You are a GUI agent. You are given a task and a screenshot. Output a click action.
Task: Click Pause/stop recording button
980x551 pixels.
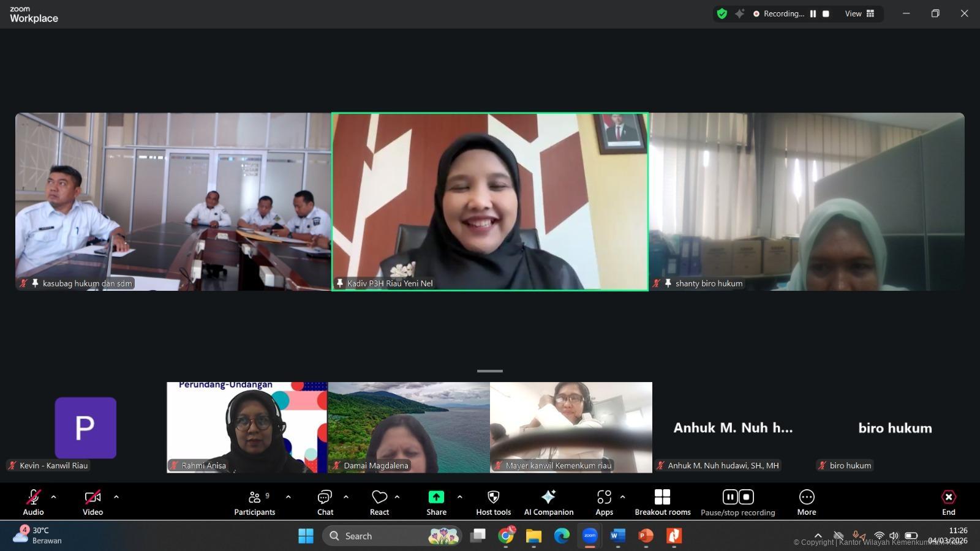737,502
